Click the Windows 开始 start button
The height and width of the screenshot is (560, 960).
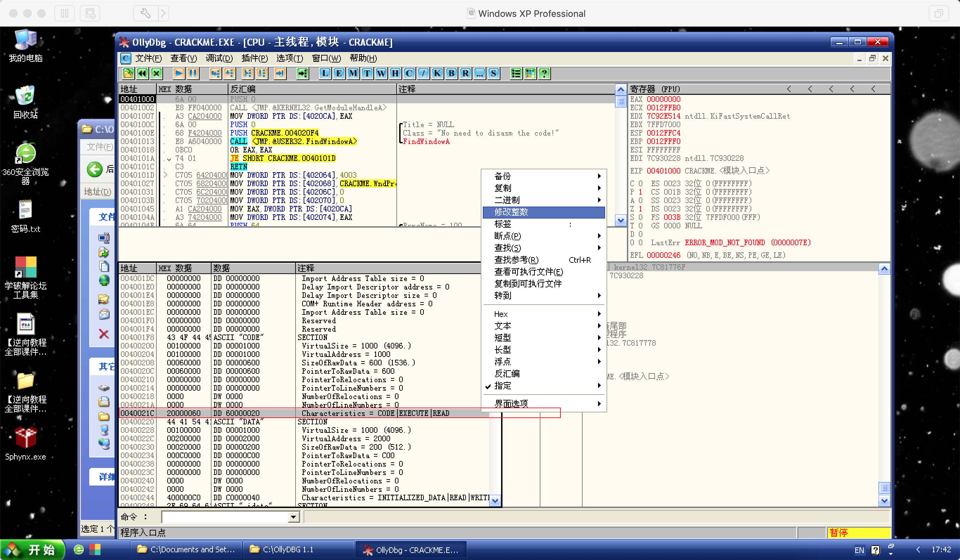[33, 549]
